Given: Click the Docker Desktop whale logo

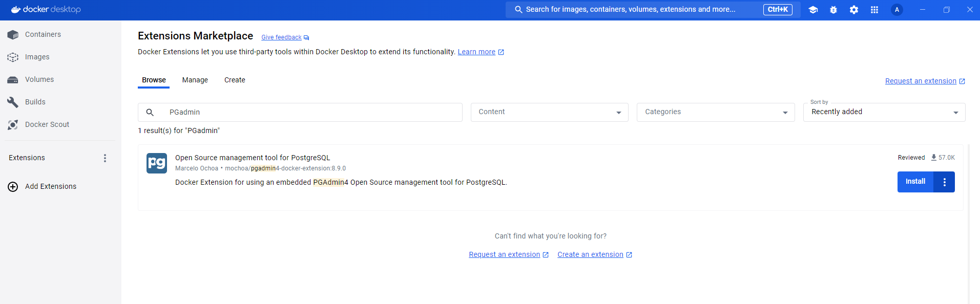Looking at the screenshot, I should tap(16, 9).
